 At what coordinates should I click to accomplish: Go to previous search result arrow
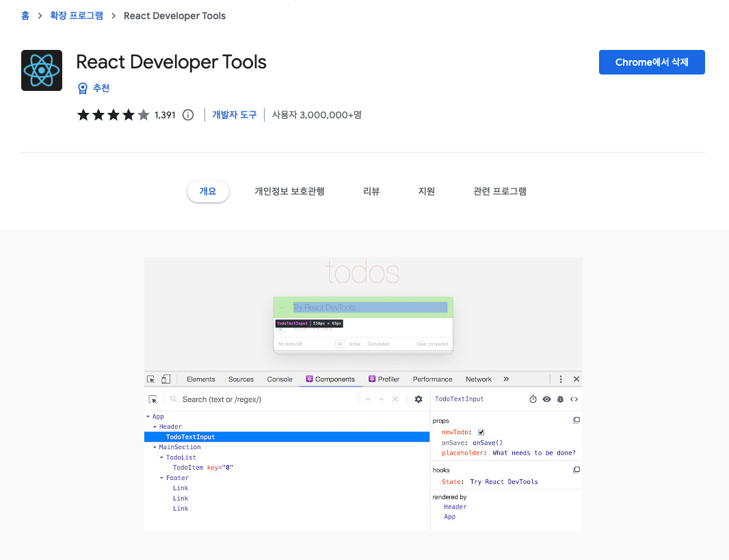click(x=368, y=399)
